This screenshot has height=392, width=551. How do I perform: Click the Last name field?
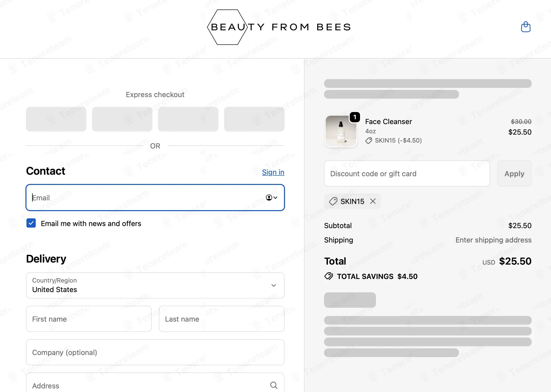(222, 319)
